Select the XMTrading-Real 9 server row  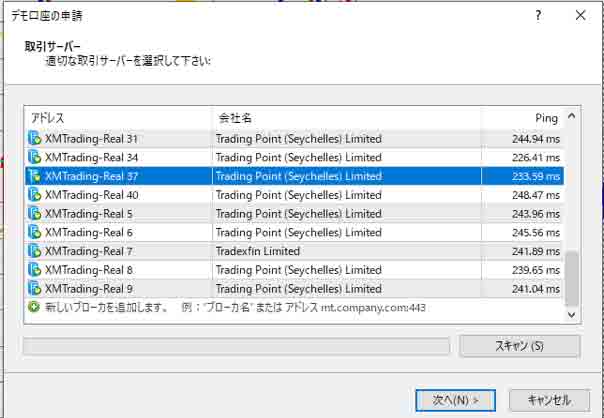[294, 289]
